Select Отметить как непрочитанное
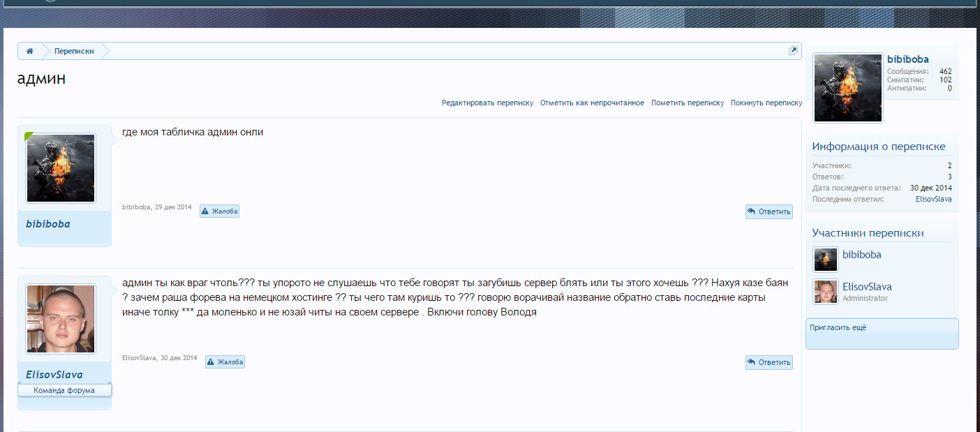This screenshot has width=980, height=432. [x=592, y=103]
